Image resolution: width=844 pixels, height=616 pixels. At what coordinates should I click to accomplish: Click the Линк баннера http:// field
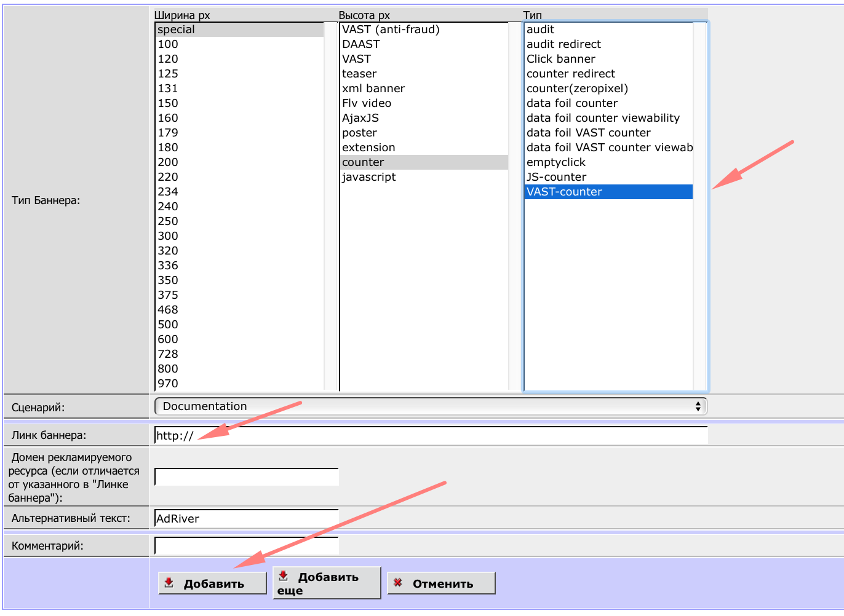coord(431,435)
